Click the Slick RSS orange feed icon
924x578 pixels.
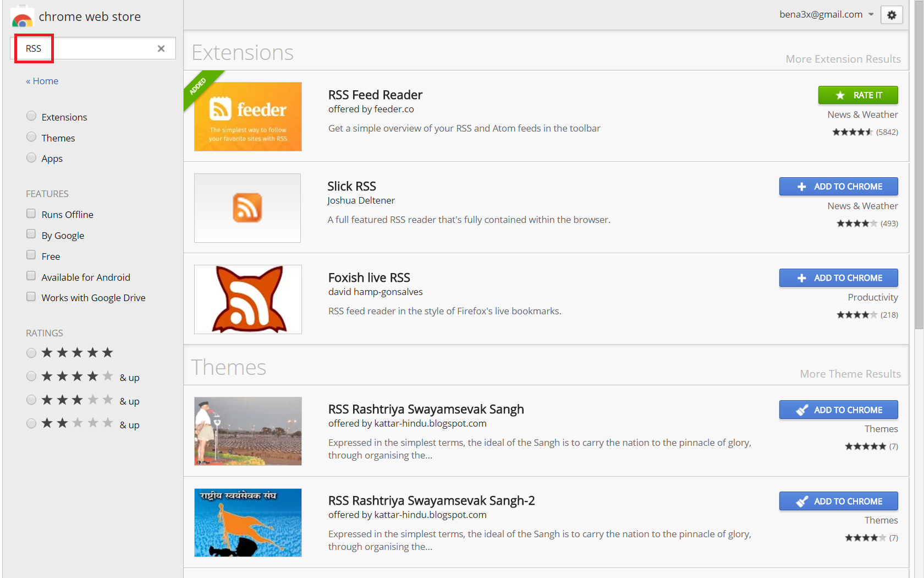[x=248, y=208]
